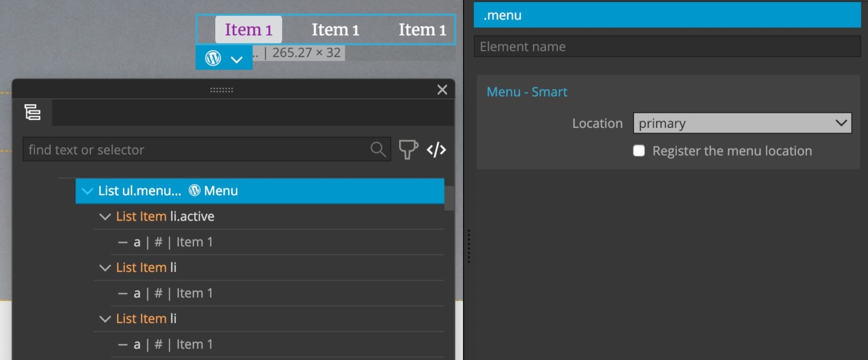Click the middle Item 1 in the menu preview

(x=335, y=29)
